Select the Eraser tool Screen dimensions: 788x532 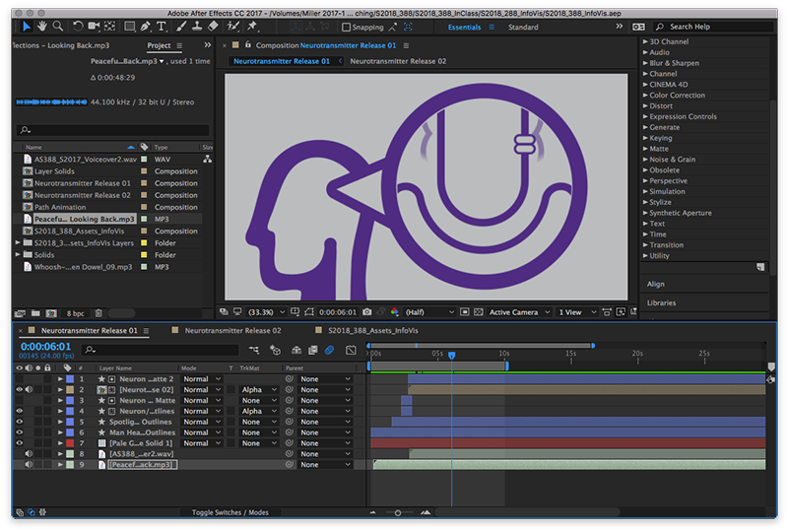pos(213,27)
